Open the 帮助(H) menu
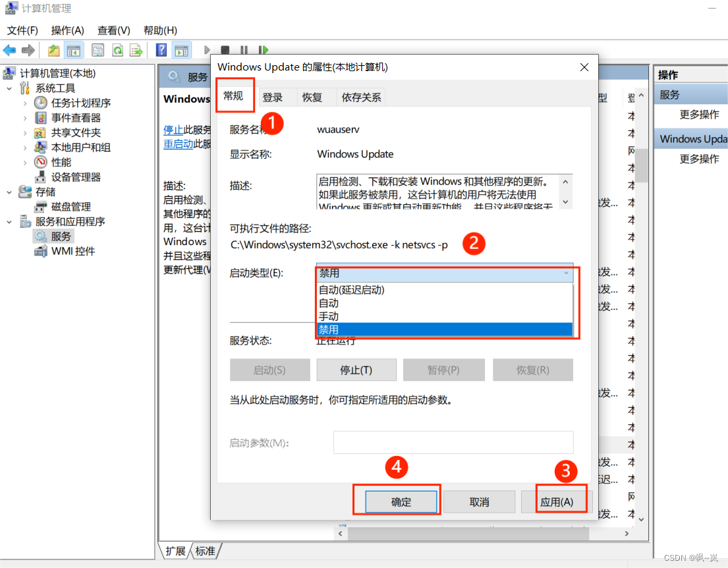728x568 pixels. [x=160, y=31]
